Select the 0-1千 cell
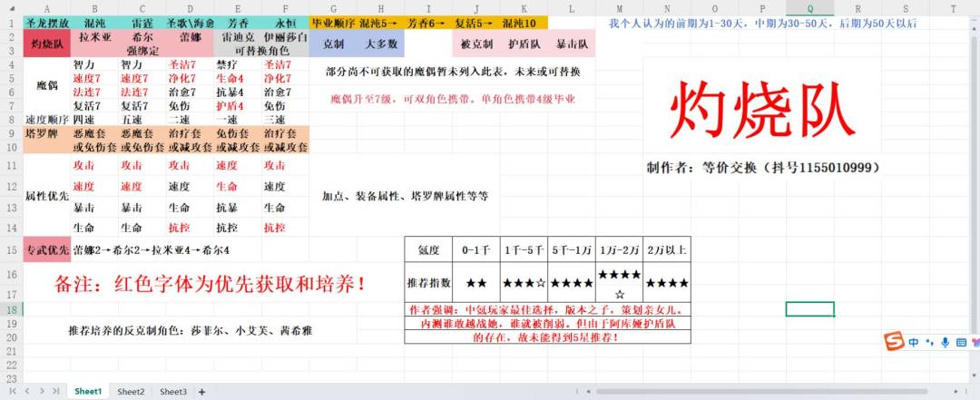 tap(476, 249)
